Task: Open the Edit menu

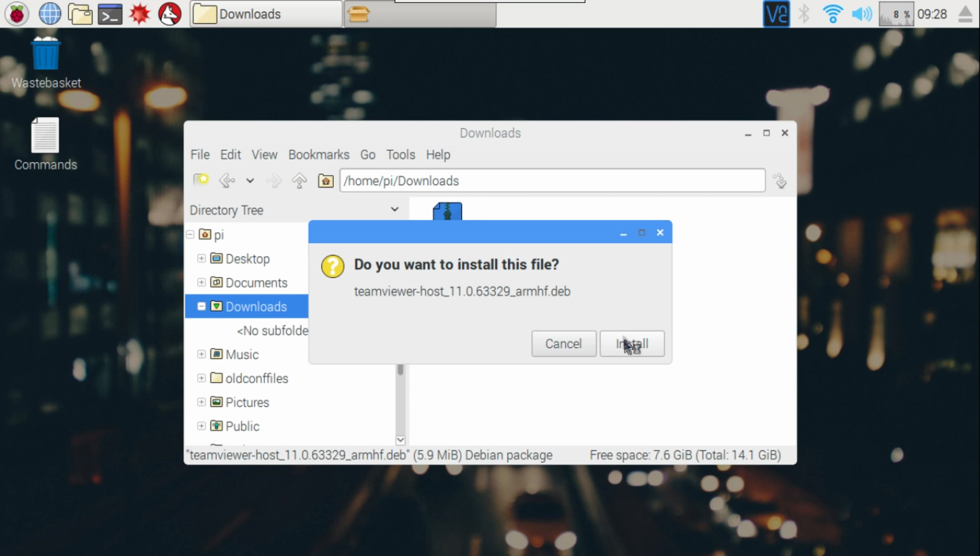Action: (x=231, y=155)
